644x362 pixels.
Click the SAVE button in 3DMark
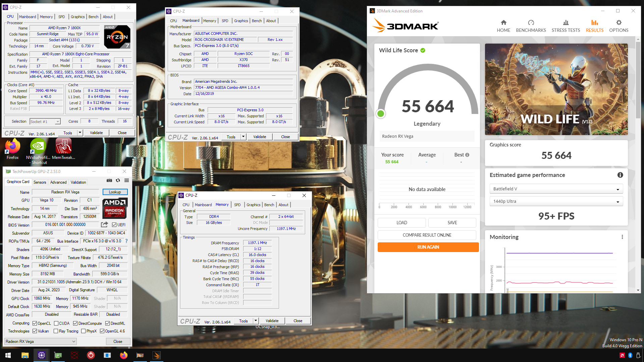[x=452, y=223]
